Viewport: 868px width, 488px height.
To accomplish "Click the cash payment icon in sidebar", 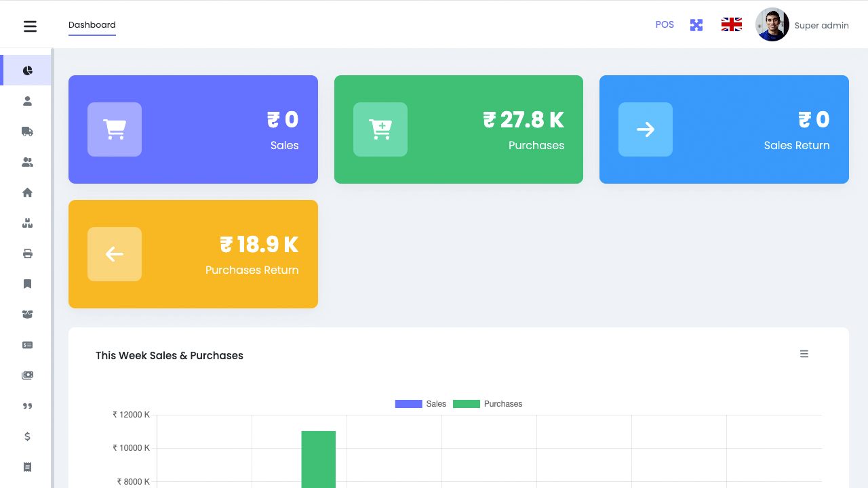I will (x=27, y=375).
